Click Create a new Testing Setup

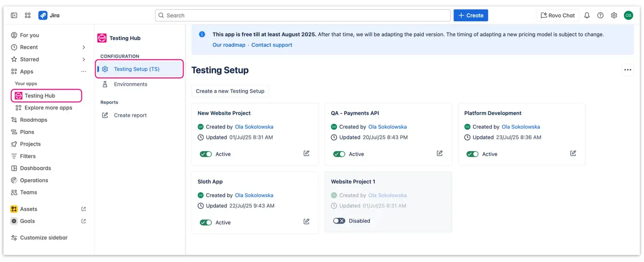coord(230,91)
